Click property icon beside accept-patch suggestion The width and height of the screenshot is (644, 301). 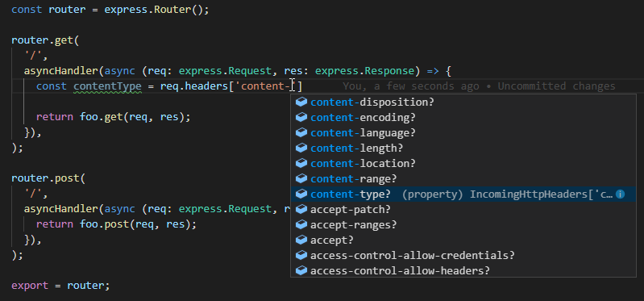(x=301, y=209)
